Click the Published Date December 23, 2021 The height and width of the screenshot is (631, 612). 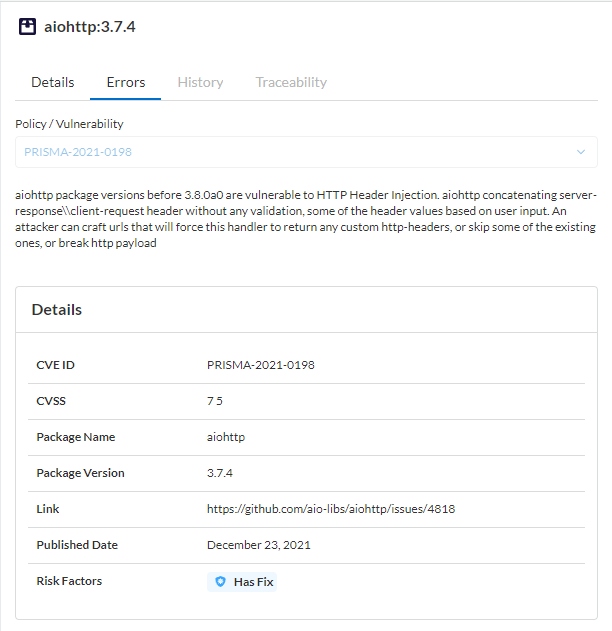(258, 545)
